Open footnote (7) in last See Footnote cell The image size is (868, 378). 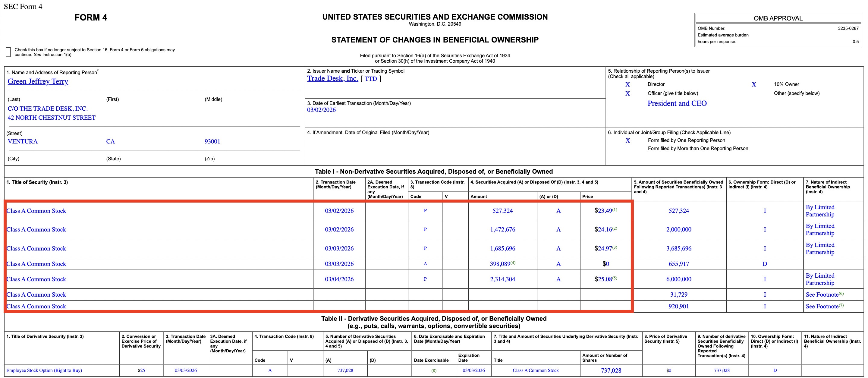click(841, 305)
